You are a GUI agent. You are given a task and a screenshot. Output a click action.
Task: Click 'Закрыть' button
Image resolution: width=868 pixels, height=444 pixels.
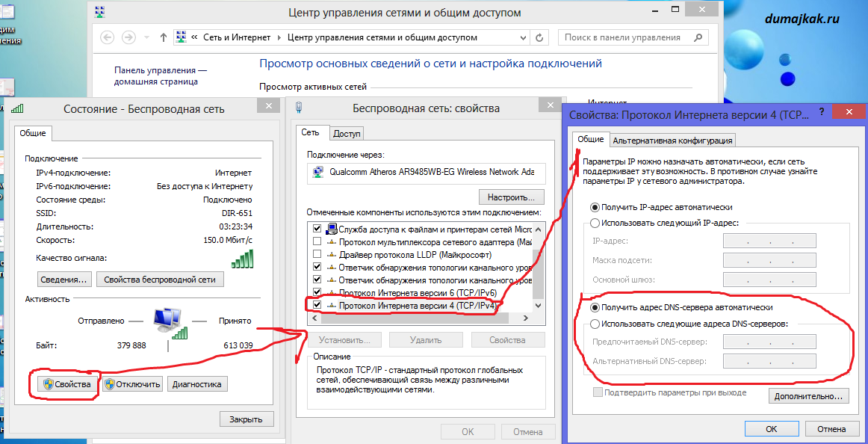coord(247,419)
